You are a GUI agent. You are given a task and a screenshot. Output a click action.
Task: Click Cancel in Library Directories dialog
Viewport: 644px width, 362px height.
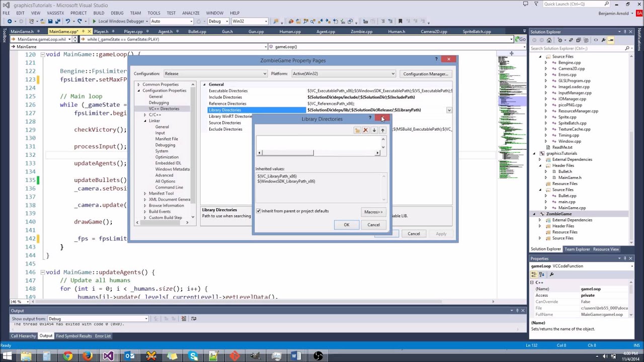click(x=373, y=225)
